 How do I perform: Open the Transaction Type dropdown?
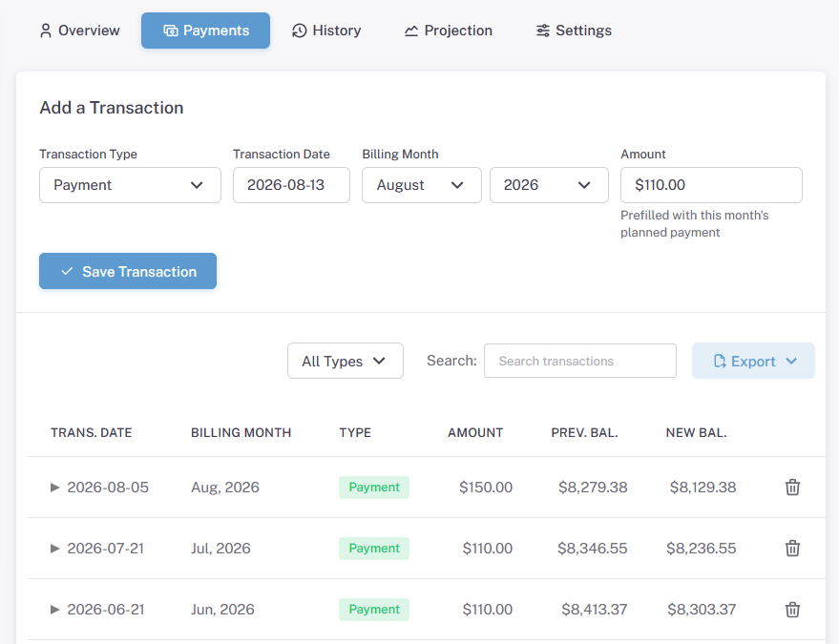[x=130, y=185]
